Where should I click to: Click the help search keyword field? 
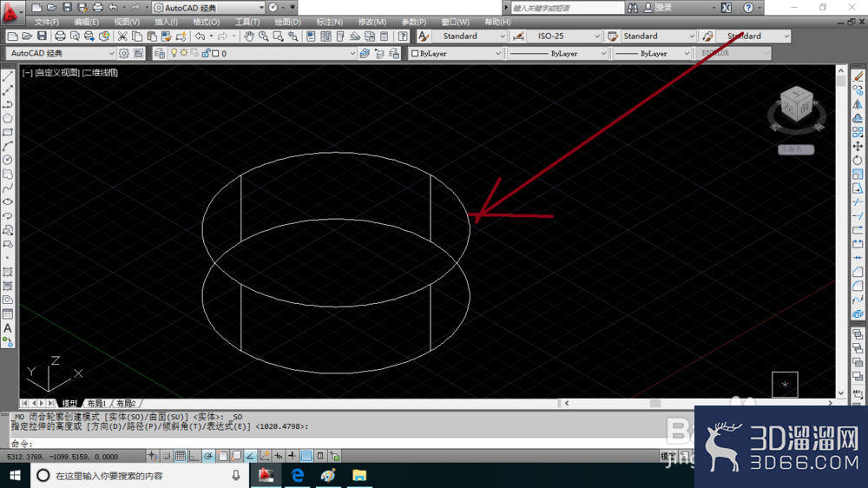point(567,8)
